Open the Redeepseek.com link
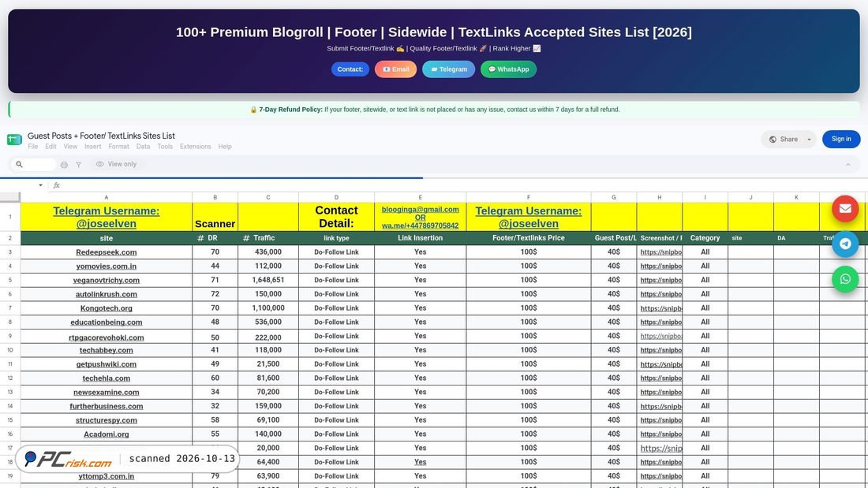Image resolution: width=868 pixels, height=488 pixels. (107, 252)
